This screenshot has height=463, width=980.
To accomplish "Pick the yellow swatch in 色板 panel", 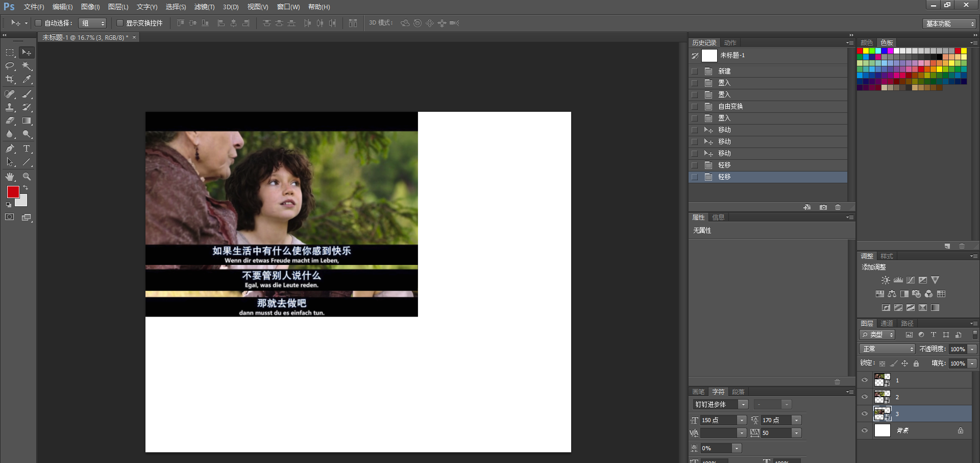I will click(866, 51).
